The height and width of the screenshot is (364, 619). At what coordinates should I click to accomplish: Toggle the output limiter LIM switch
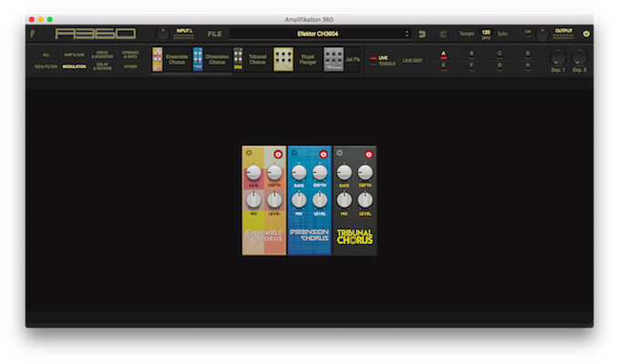(x=527, y=33)
